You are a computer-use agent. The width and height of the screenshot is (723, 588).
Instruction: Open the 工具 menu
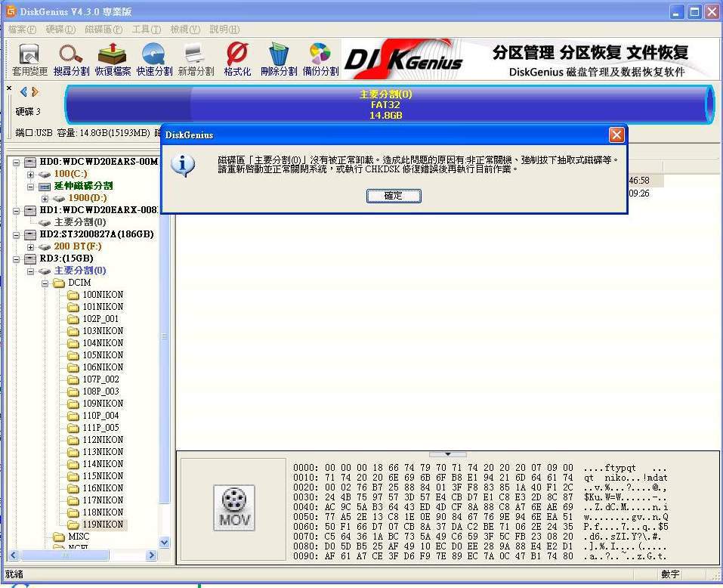[x=146, y=29]
